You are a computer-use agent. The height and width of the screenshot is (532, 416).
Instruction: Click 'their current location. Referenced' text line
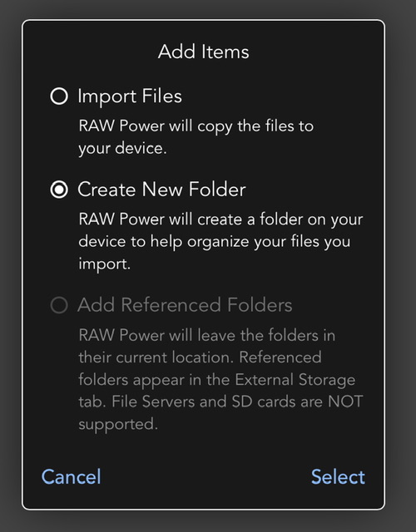coord(200,357)
